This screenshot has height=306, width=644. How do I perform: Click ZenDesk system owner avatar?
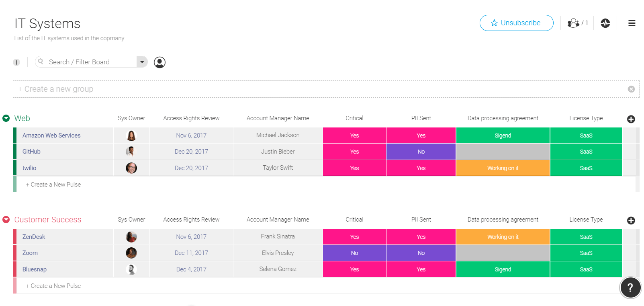131,237
